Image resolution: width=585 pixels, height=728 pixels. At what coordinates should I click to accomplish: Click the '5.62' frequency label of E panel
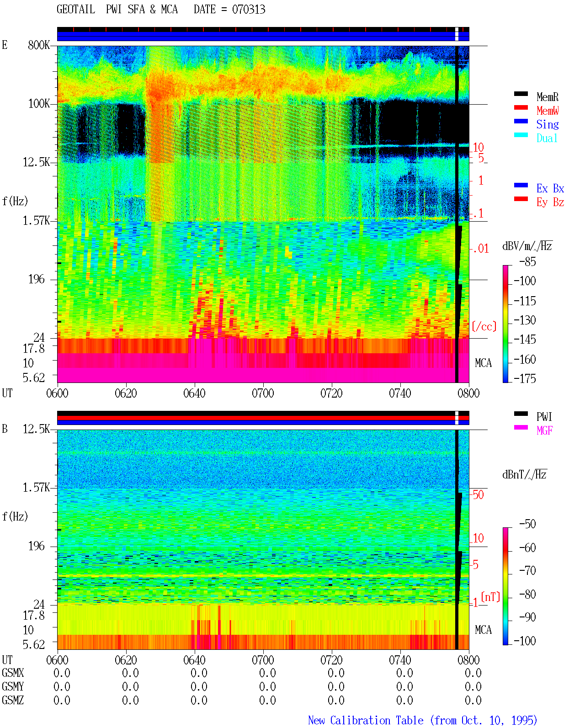[33, 378]
